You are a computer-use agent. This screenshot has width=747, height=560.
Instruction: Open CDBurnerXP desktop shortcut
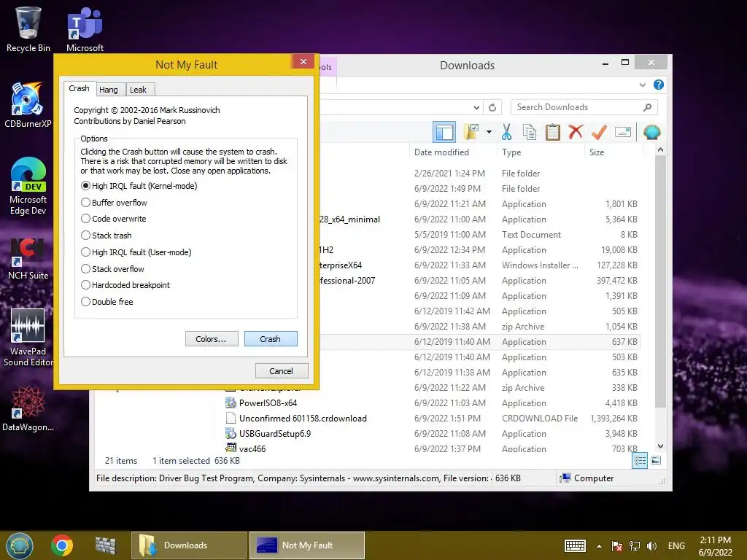coord(28,105)
